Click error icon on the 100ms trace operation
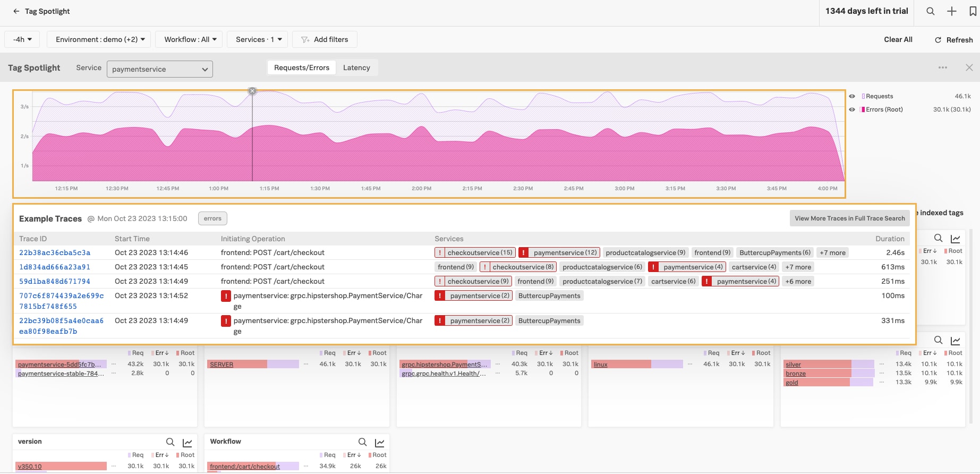Screen dimensions: 980x474 click(226, 296)
